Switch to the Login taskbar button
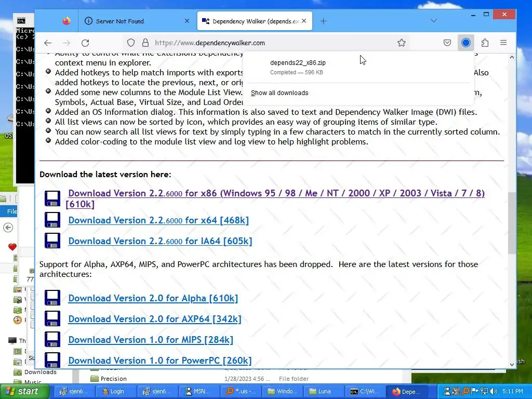532x399 pixels. [x=116, y=391]
